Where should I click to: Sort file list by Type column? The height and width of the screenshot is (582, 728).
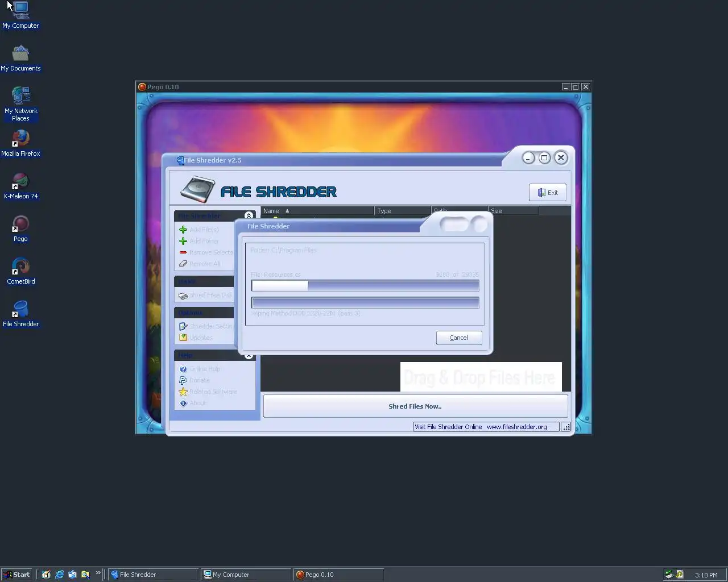coord(403,211)
